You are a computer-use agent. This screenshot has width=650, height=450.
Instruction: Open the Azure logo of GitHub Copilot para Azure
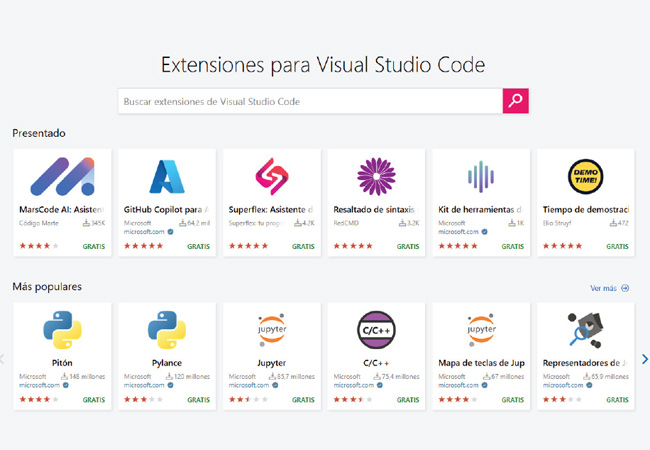[167, 177]
